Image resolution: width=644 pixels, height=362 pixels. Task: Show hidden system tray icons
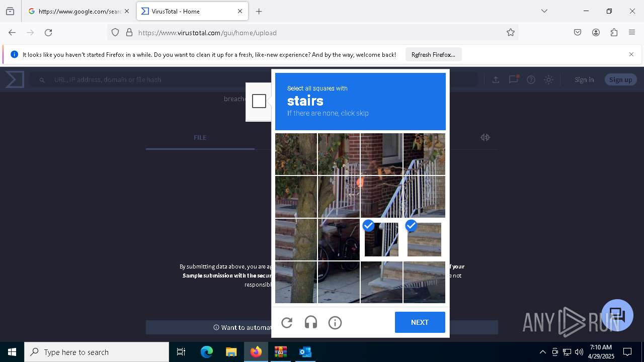click(542, 352)
